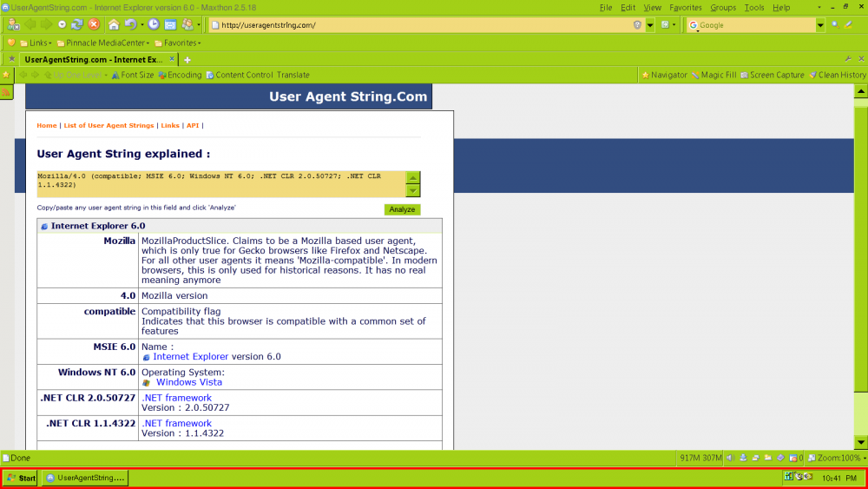Click the blue Refresh arrows icon
868x489 pixels.
(77, 24)
